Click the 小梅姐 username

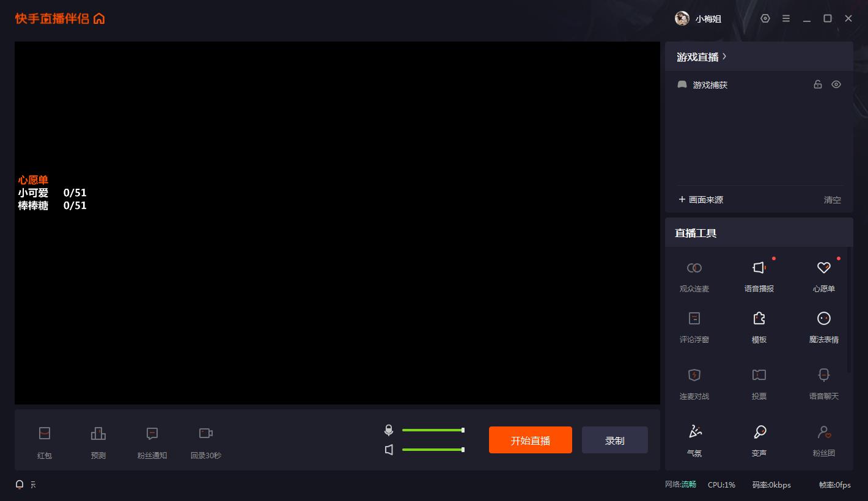708,19
